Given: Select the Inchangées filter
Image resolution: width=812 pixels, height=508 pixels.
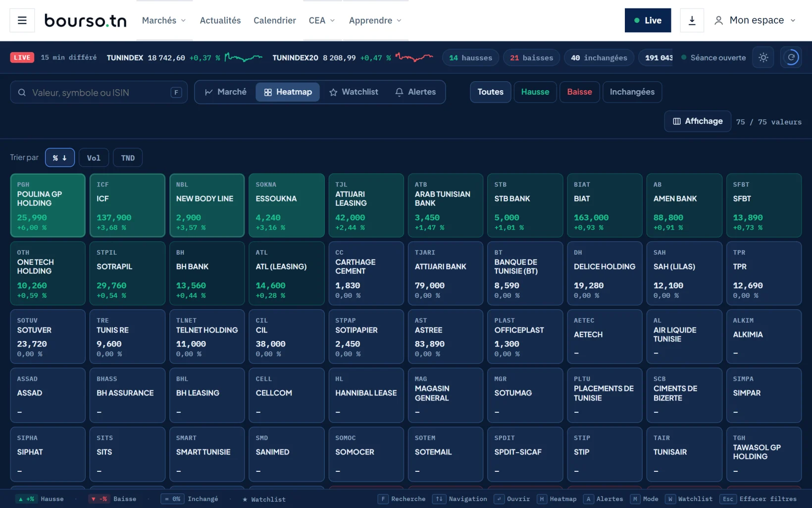Looking at the screenshot, I should (632, 92).
